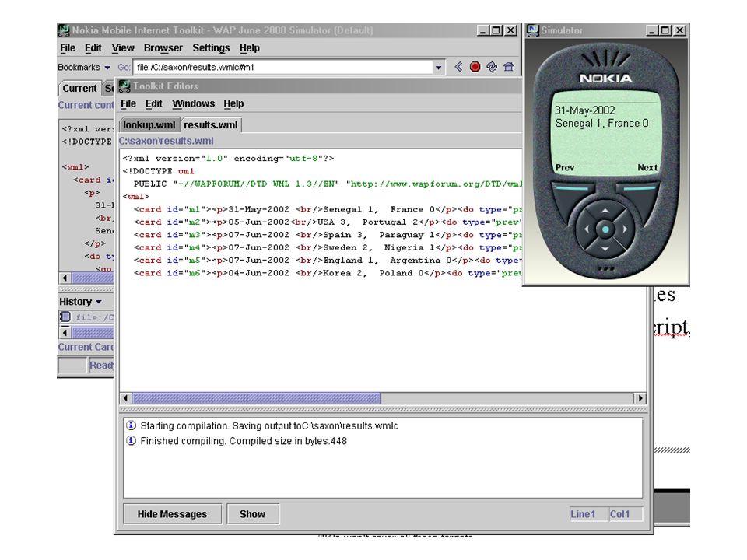The width and height of the screenshot is (747, 560).
Task: Click the xml version declaration line in editor
Action: tap(228, 159)
